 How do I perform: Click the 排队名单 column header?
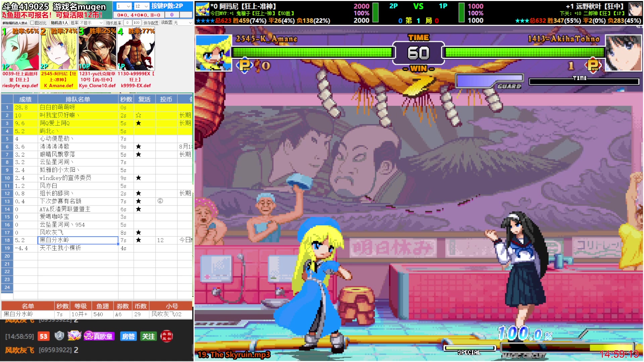click(78, 99)
